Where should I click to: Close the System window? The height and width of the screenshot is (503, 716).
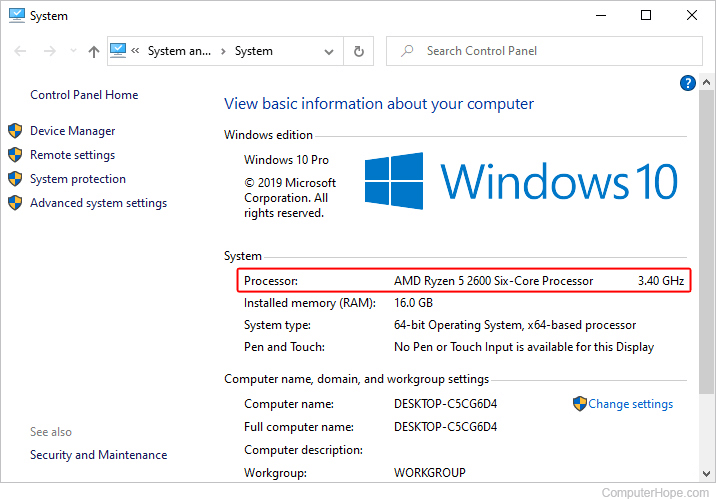[692, 16]
